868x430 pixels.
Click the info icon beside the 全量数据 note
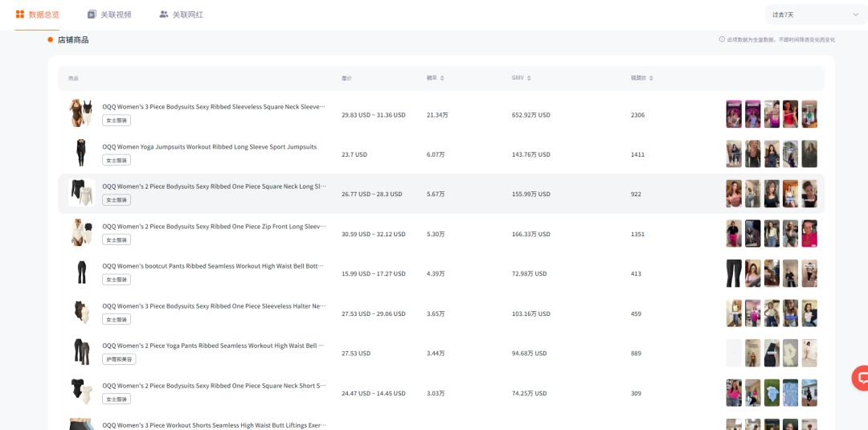pos(722,40)
